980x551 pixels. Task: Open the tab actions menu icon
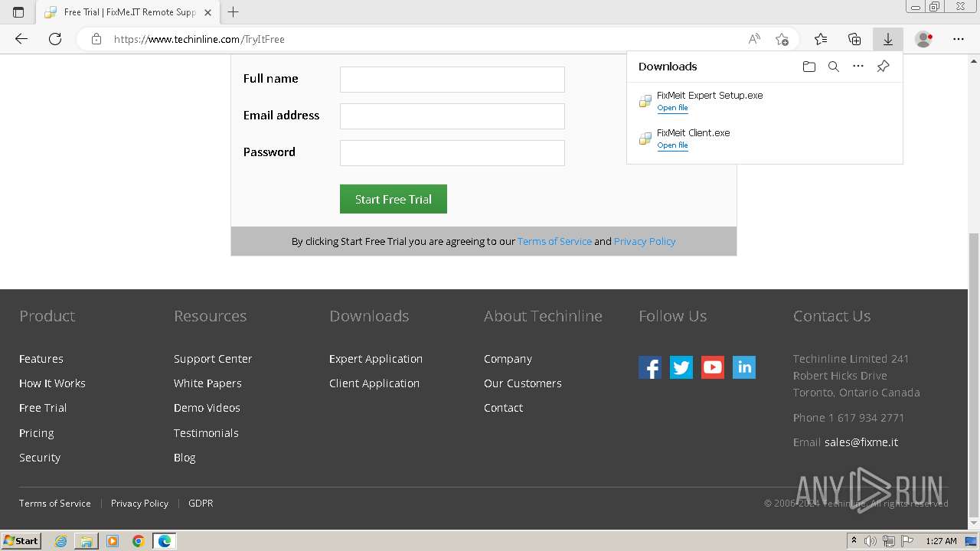[18, 12]
